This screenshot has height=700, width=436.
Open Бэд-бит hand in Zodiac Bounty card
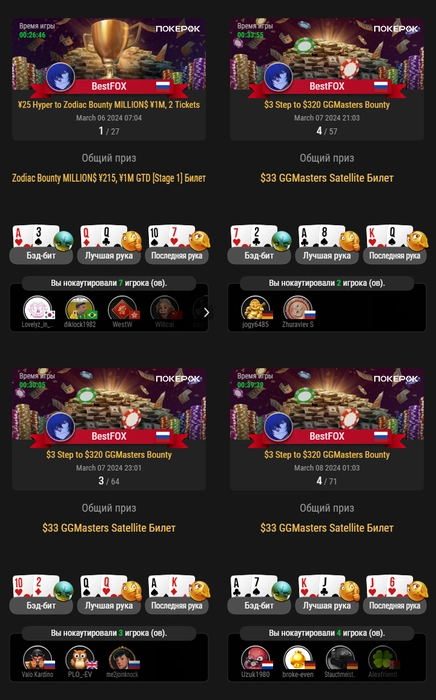click(42, 244)
